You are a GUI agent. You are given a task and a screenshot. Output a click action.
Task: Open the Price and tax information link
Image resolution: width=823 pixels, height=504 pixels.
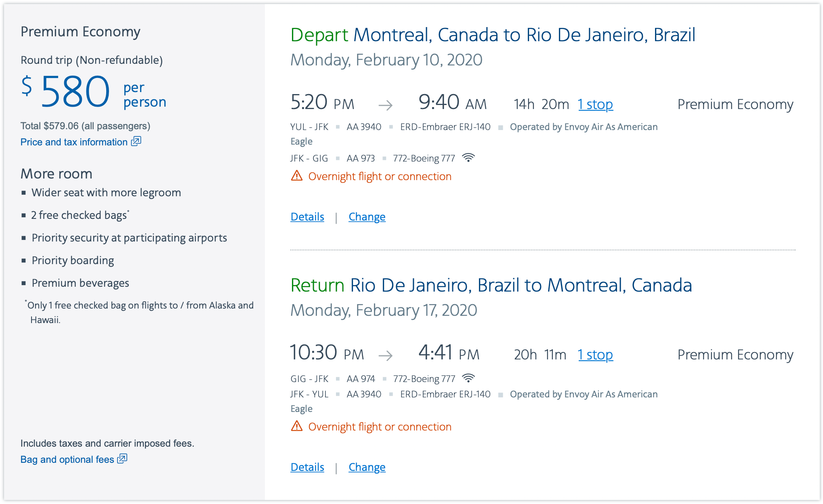74,142
